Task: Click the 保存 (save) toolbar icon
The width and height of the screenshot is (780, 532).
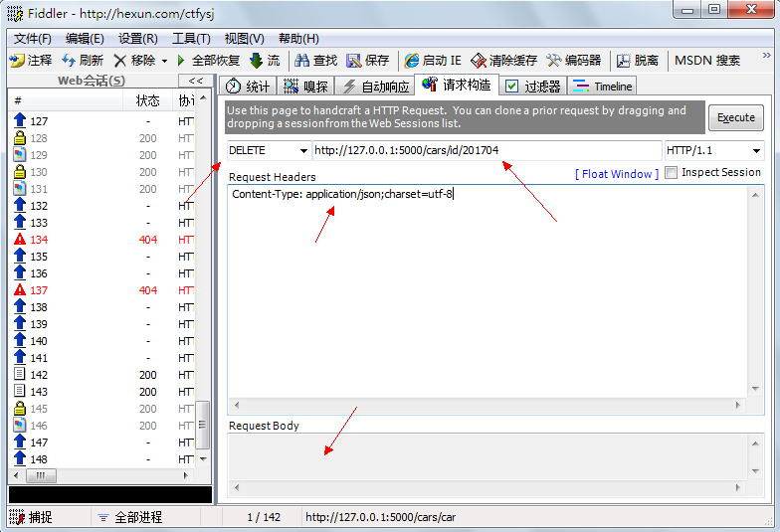Action: point(355,61)
